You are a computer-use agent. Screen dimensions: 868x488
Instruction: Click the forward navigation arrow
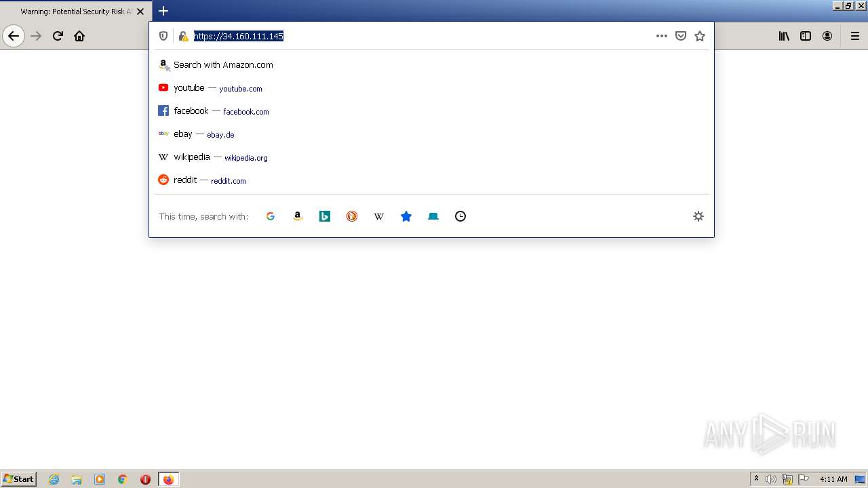(x=37, y=36)
